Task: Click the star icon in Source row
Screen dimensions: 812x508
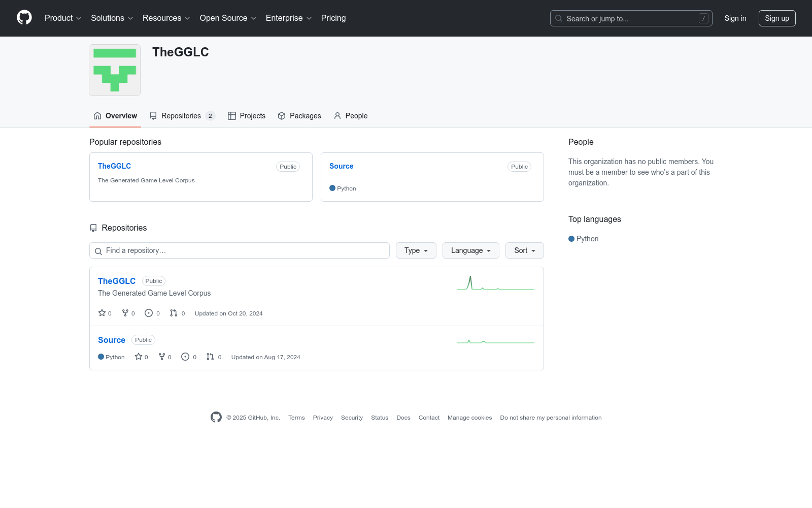Action: coord(139,357)
